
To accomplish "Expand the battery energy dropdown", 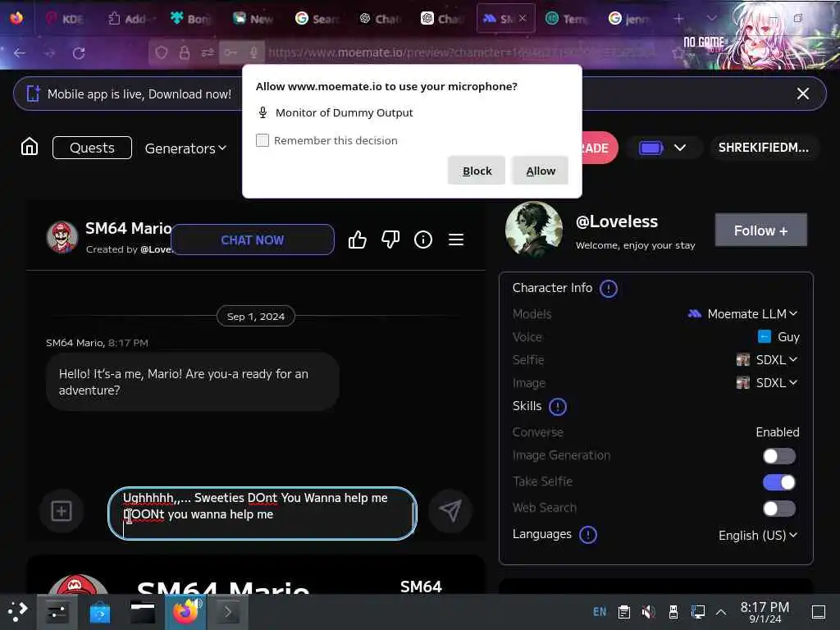I will (680, 148).
